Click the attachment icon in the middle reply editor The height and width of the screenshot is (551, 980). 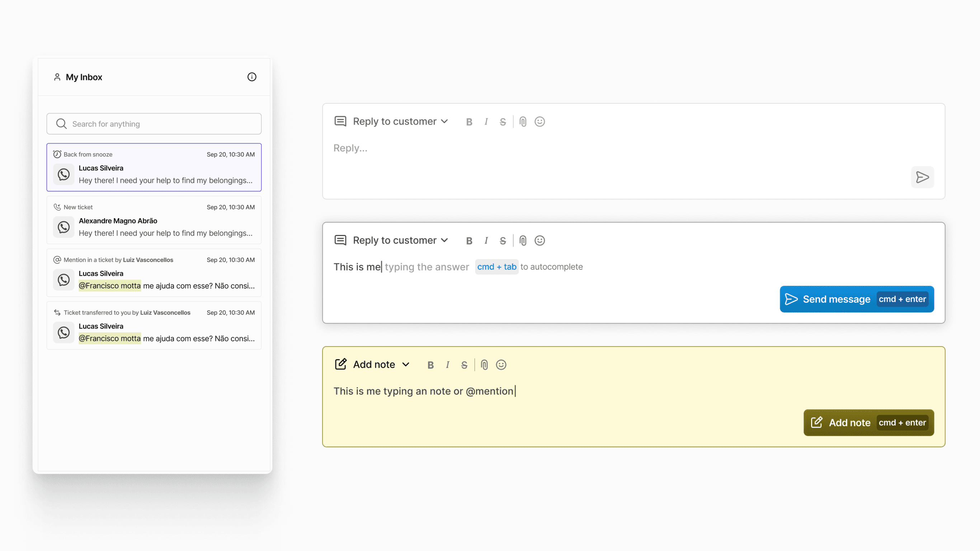point(523,240)
